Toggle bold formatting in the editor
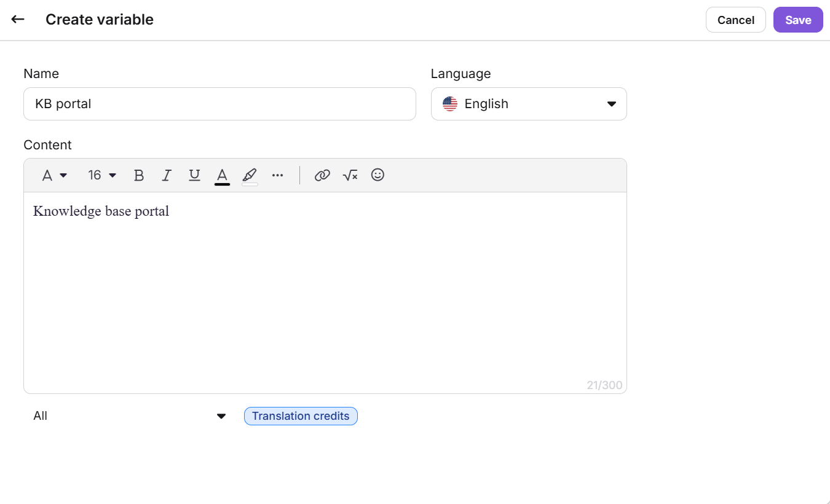Image resolution: width=830 pixels, height=504 pixels. point(139,175)
